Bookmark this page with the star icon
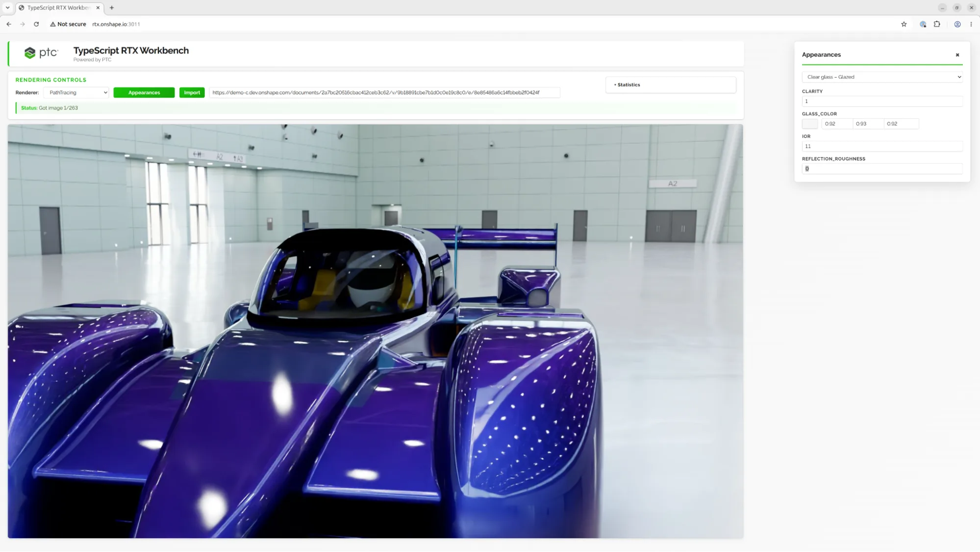The image size is (980, 552). coord(904,24)
